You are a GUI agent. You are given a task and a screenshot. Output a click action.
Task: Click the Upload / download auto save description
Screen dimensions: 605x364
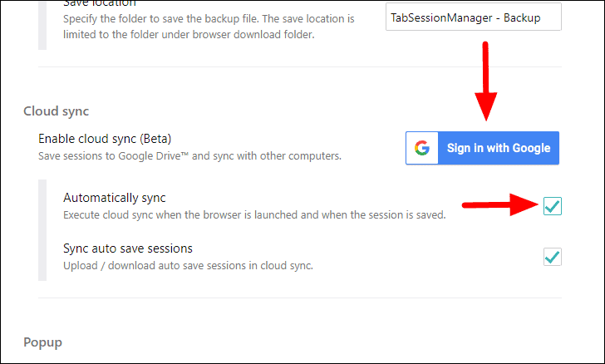(187, 266)
